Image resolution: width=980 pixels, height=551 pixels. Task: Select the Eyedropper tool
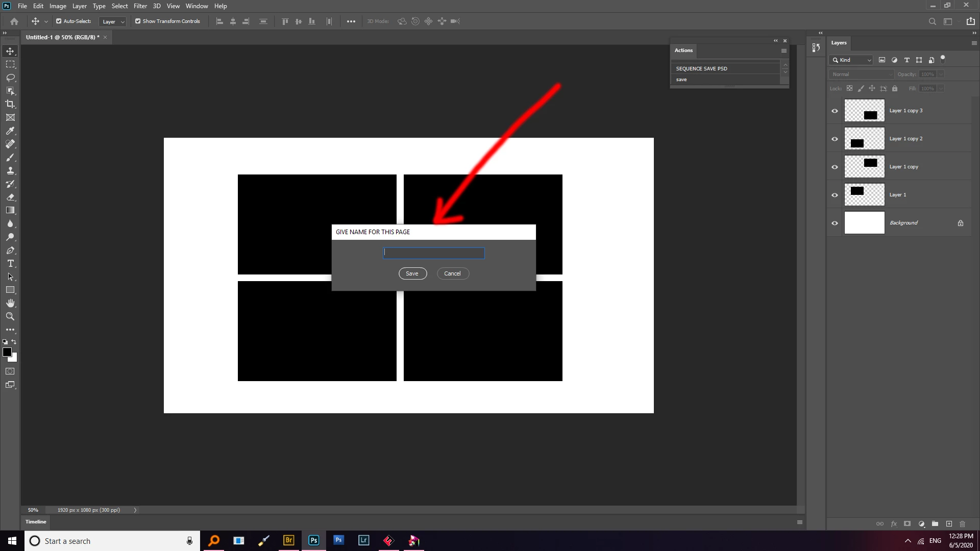coord(10,131)
